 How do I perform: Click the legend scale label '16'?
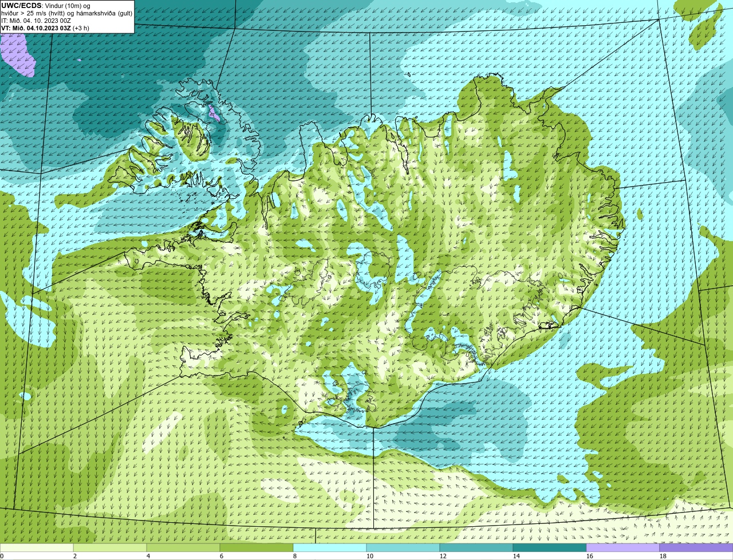590,556
